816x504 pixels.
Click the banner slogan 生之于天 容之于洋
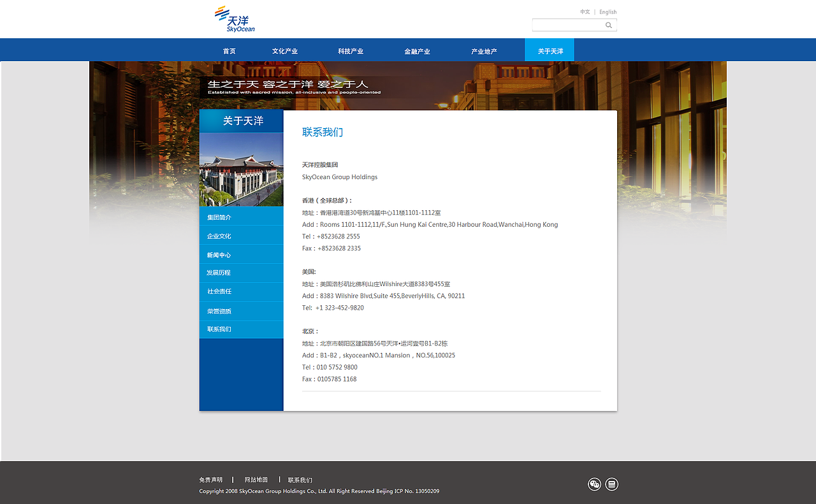[x=288, y=83]
